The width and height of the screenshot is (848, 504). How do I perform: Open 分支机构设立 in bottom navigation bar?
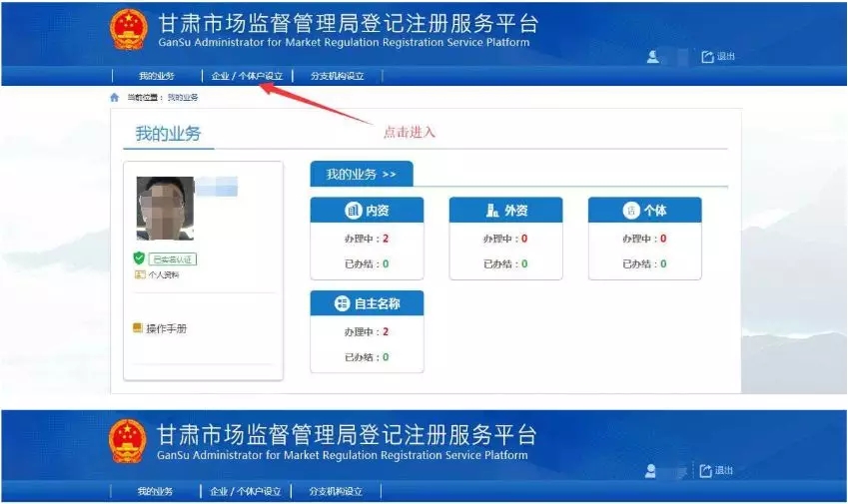[x=336, y=492]
